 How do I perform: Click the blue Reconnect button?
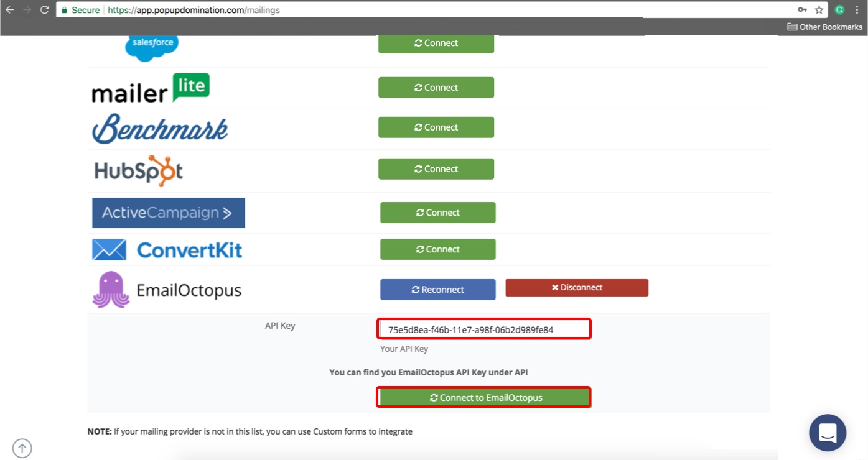[x=438, y=290]
